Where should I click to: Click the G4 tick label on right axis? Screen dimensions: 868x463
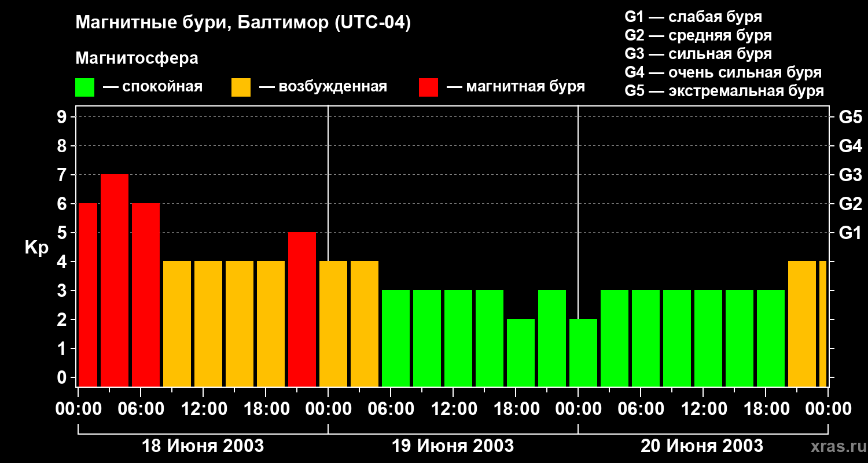[850, 146]
